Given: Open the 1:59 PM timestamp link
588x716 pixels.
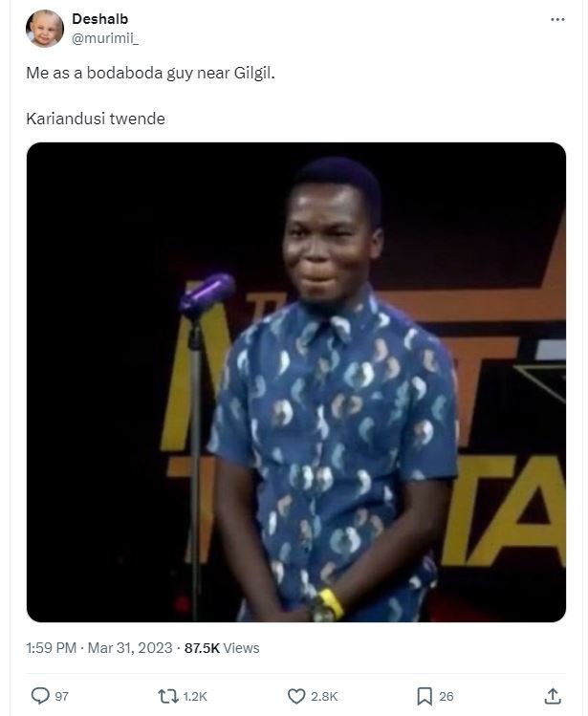Looking at the screenshot, I should tap(51, 648).
